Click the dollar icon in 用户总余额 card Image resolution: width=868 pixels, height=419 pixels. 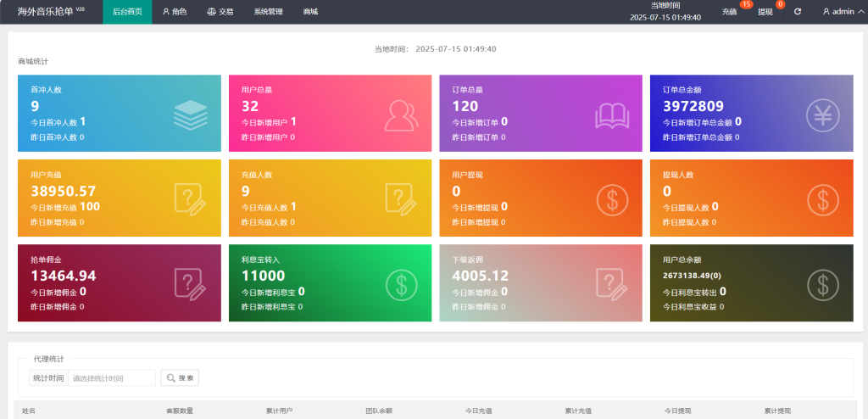click(822, 284)
